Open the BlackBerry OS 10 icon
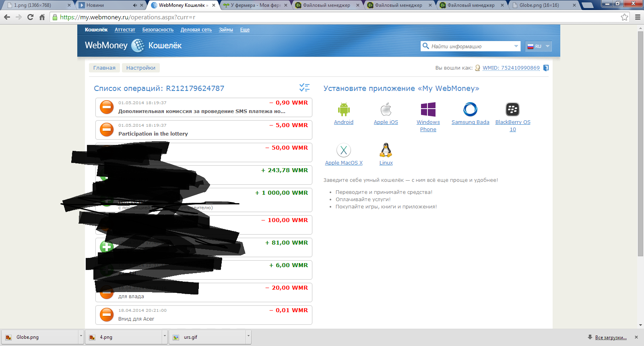This screenshot has height=346, width=644. coord(512,109)
